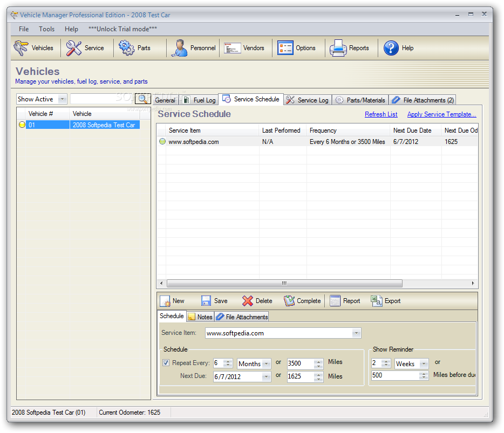Click the horizontal scrollbar thumb
504x433 pixels.
[x=284, y=283]
